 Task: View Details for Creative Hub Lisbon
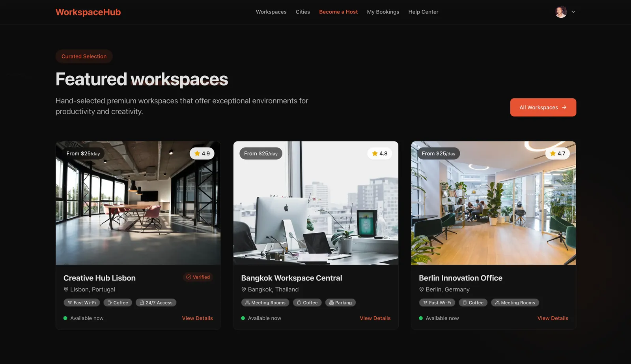tap(198, 318)
